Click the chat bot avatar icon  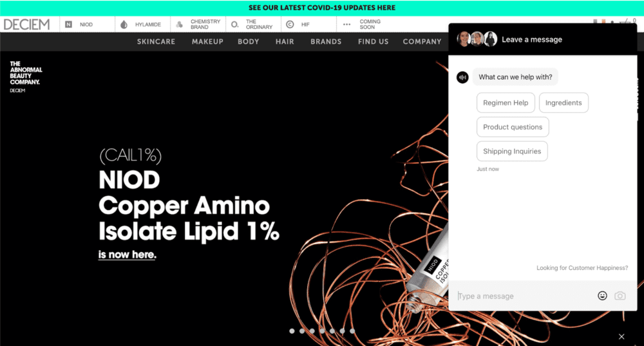pos(462,77)
